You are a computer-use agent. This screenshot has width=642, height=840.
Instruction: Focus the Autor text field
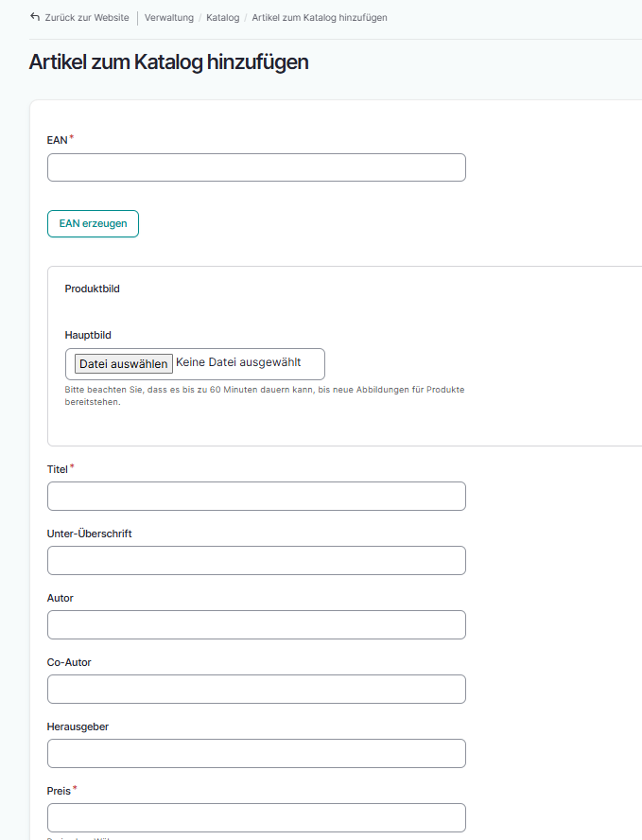(x=256, y=625)
